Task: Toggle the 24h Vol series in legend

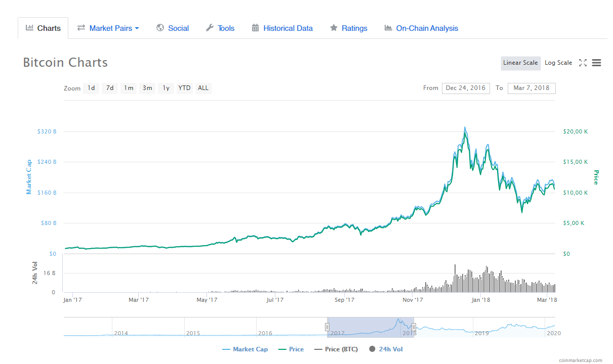Action: coord(386,349)
